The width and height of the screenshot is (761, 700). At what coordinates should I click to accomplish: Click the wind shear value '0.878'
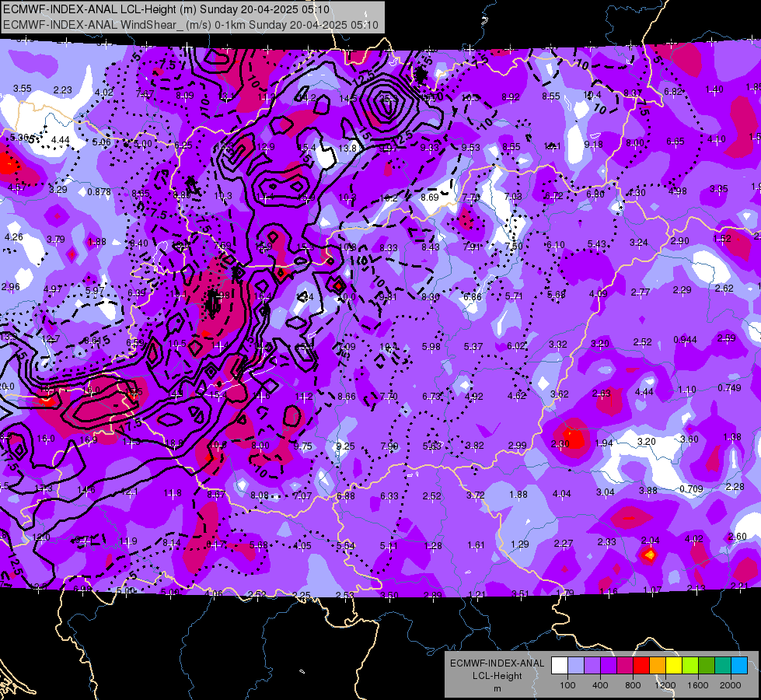[99, 192]
